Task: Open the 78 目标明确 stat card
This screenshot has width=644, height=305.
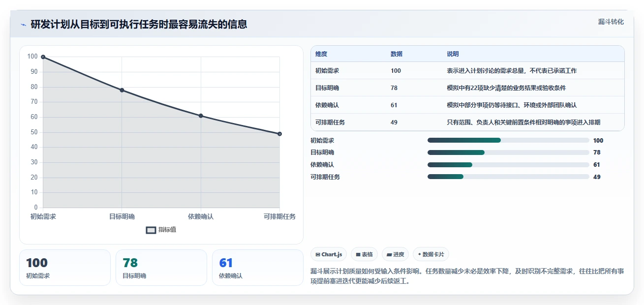Action: pos(161,268)
